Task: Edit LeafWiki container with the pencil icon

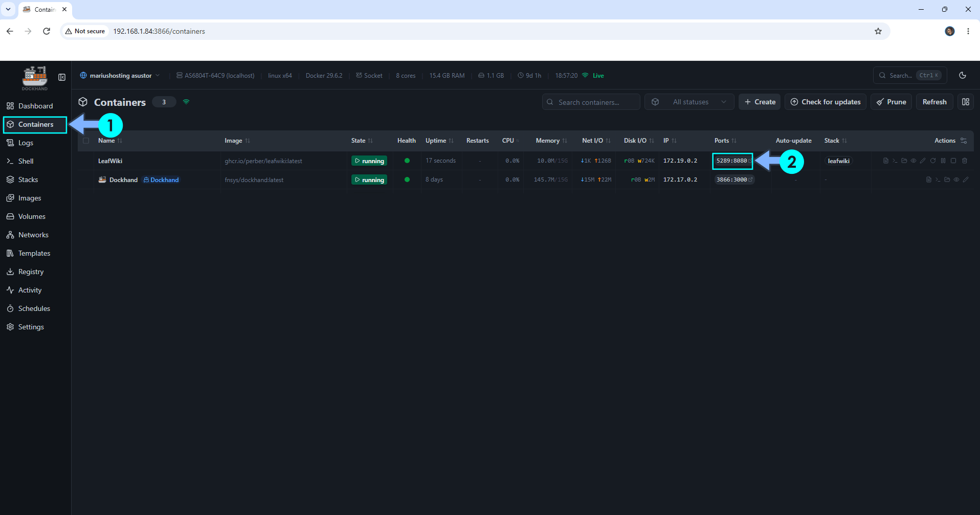Action: [x=923, y=161]
